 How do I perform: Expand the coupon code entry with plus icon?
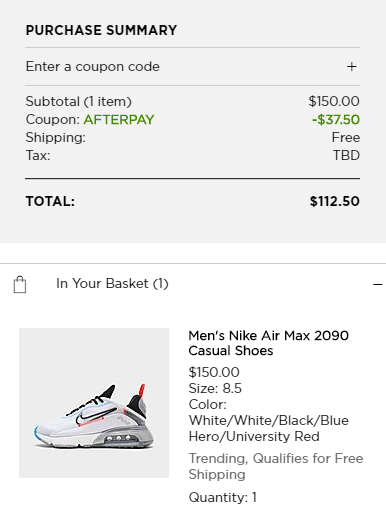[351, 67]
